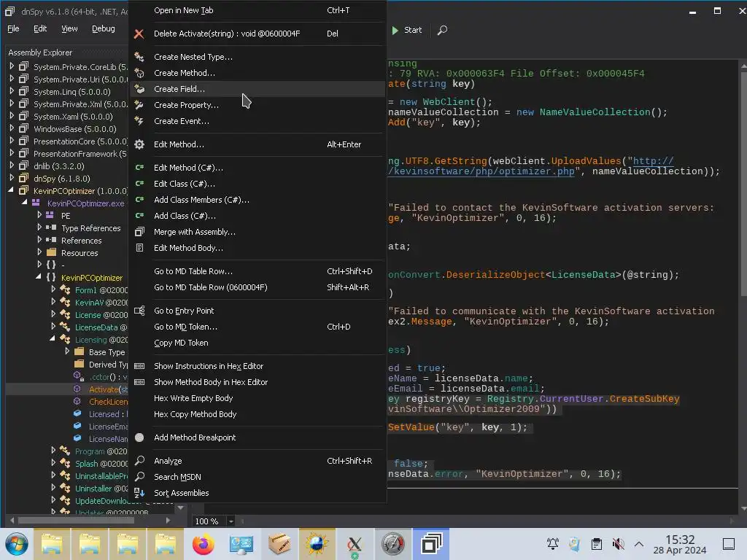
Task: Click the green Start play icon
Action: pos(395,30)
